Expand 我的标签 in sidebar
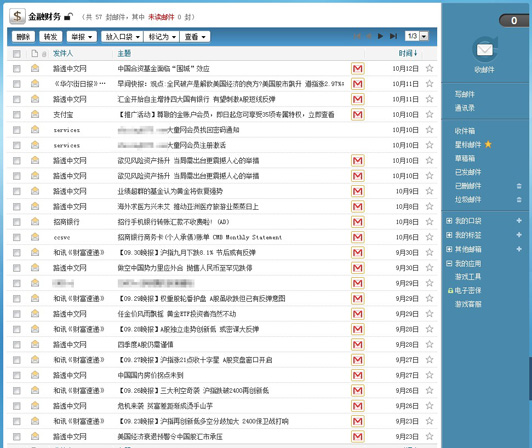This screenshot has width=532, height=448. pos(449,235)
